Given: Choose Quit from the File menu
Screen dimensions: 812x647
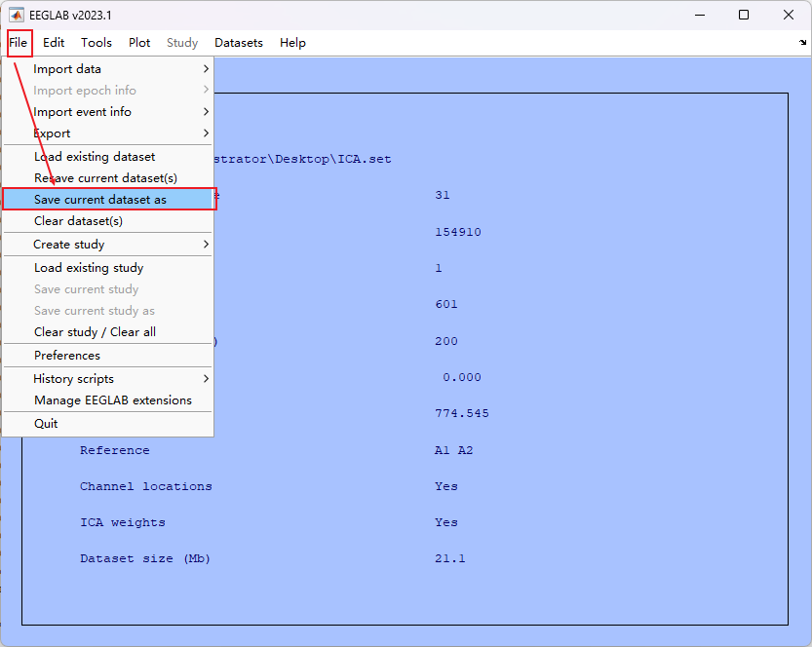Looking at the screenshot, I should click(x=108, y=424).
